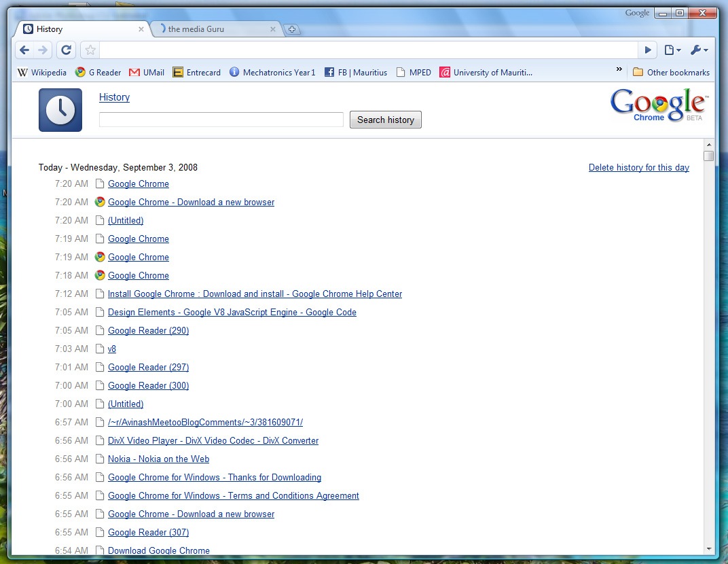This screenshot has width=728, height=564.
Task: Open the FB | Mauritius bookmark
Action: click(x=356, y=73)
